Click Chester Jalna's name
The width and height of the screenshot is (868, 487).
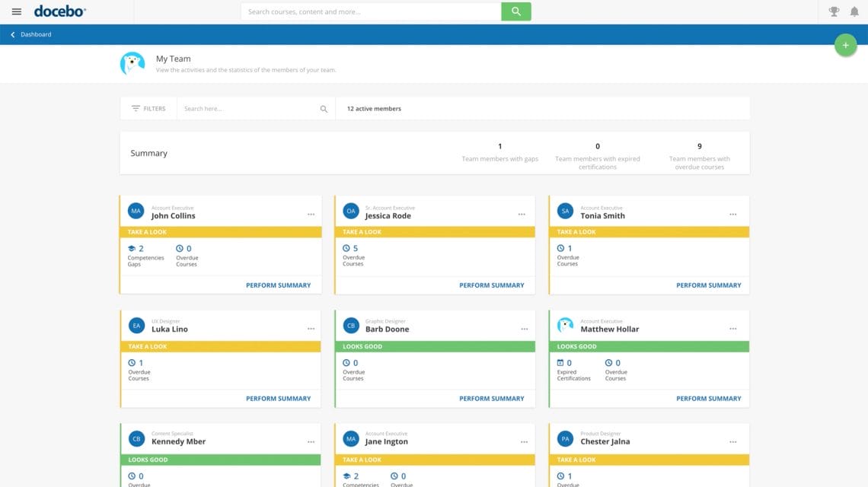605,441
